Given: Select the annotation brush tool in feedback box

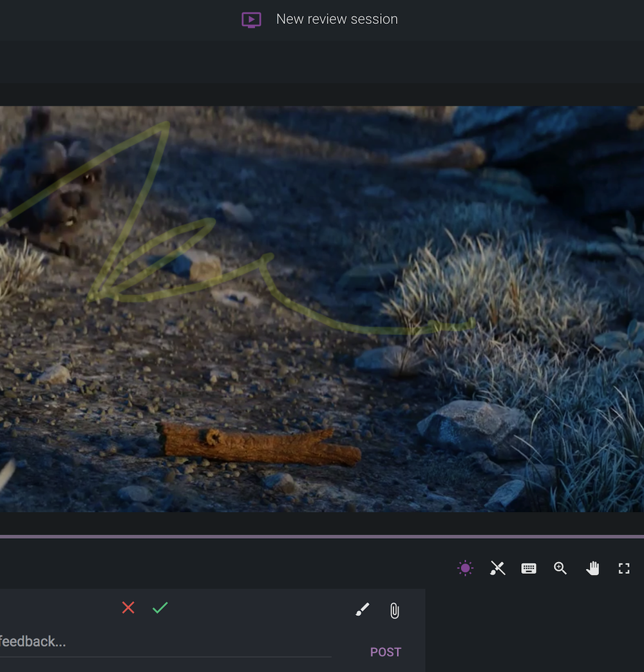Looking at the screenshot, I should (363, 610).
